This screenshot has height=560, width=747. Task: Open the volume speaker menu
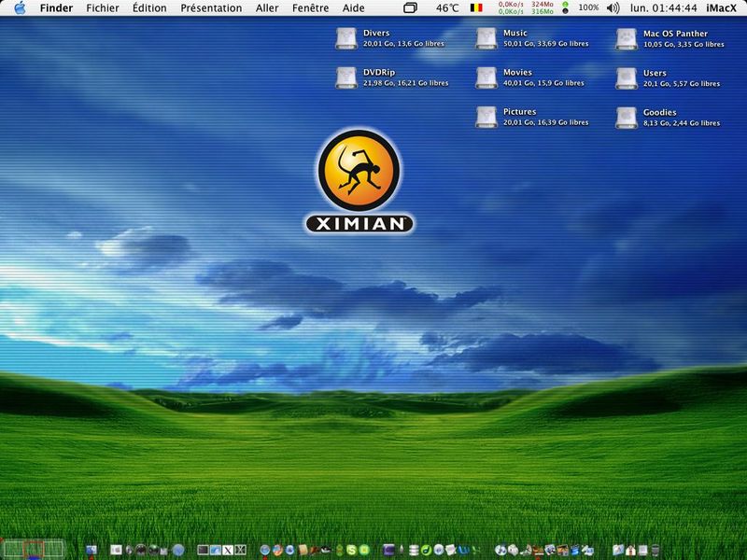pyautogui.click(x=613, y=8)
